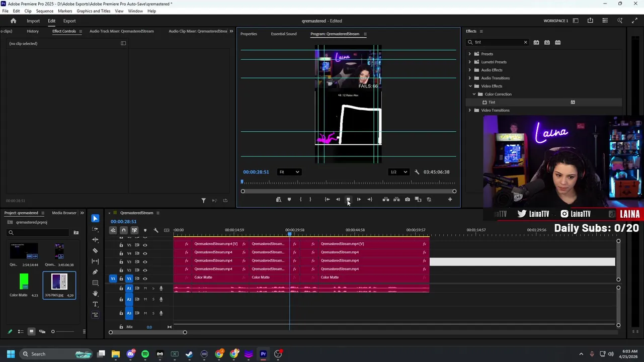The height and width of the screenshot is (362, 644).
Task: Stop playback in Program monitor
Action: tap(348, 200)
